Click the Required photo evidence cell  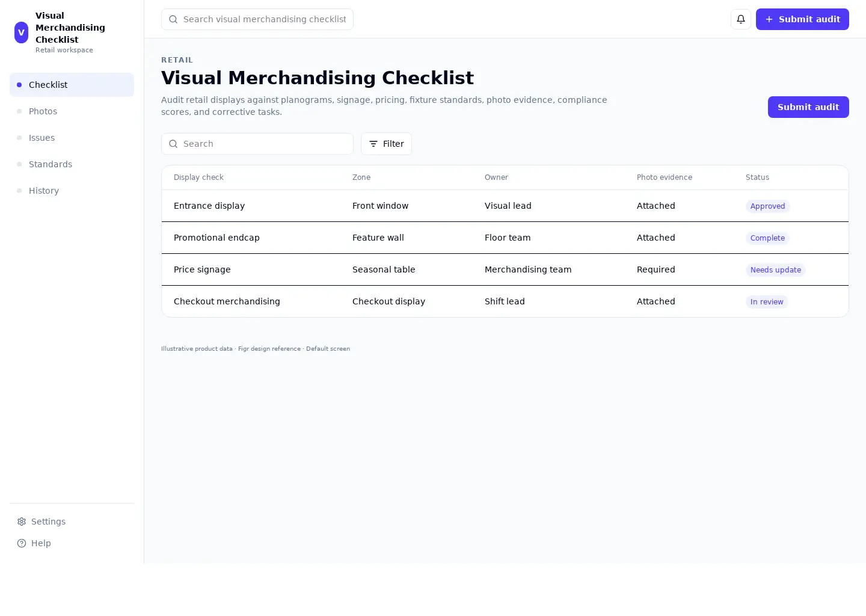coord(656,269)
